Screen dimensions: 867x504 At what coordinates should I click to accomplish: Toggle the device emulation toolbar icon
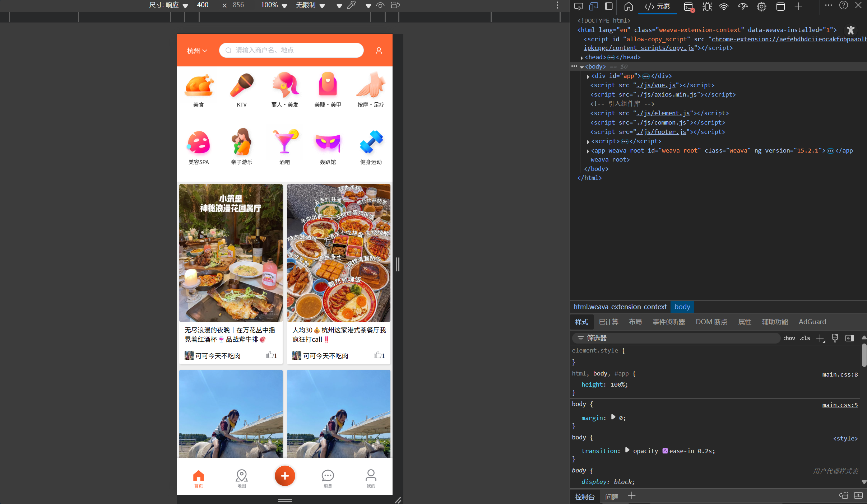(x=593, y=6)
